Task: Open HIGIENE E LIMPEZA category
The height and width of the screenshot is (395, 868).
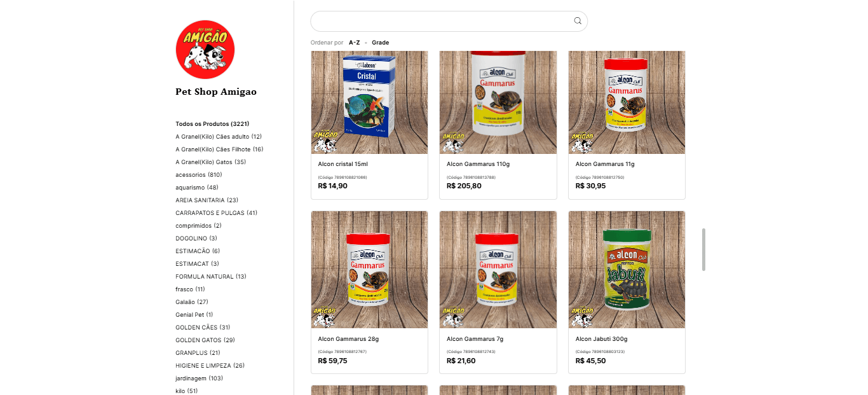Action: pos(210,366)
